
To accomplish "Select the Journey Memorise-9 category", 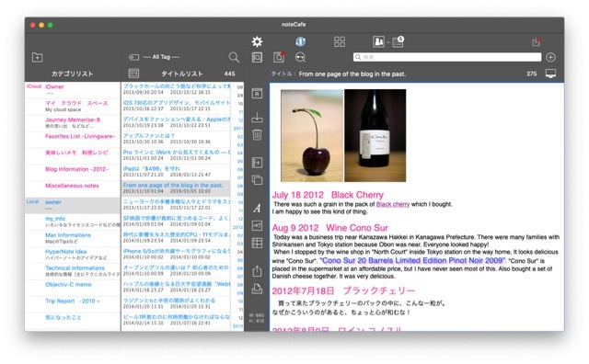I will pos(73,123).
